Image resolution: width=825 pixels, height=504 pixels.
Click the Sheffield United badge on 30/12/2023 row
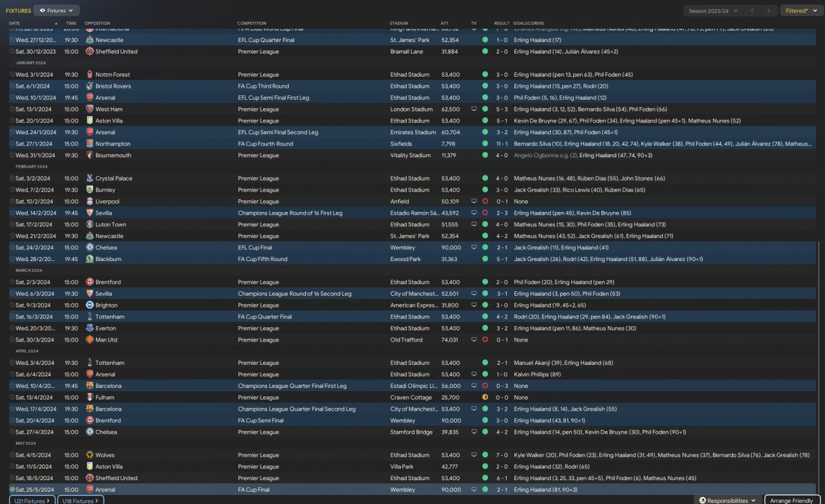(x=89, y=52)
